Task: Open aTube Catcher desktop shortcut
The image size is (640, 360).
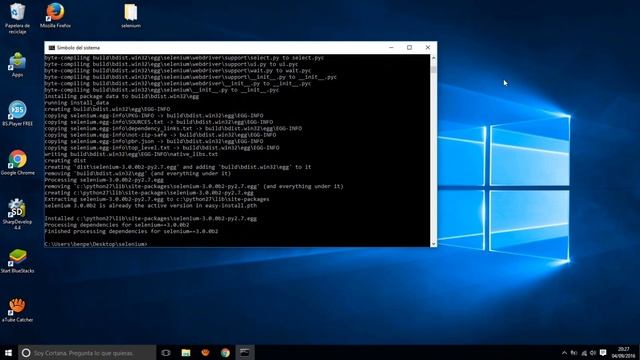Action: pos(17,309)
